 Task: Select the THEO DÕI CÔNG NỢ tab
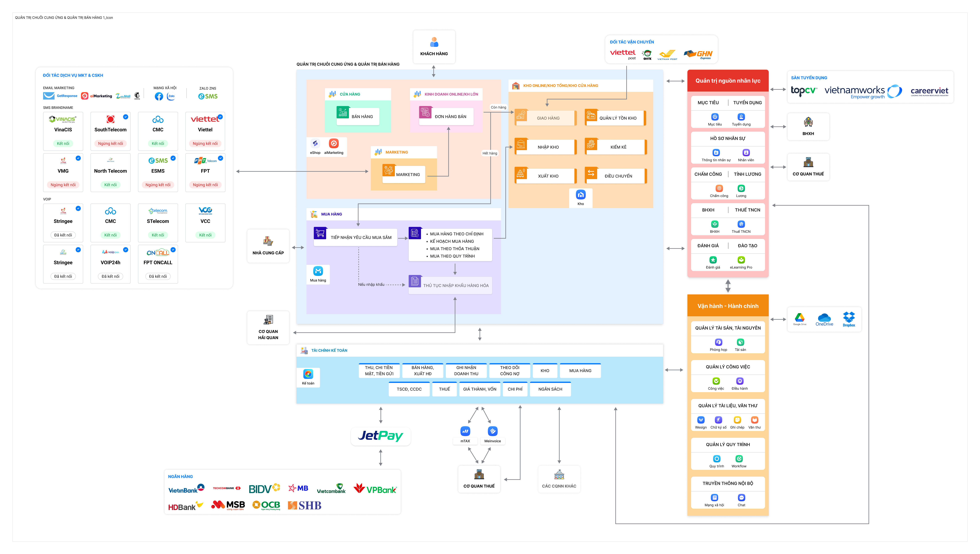point(509,370)
